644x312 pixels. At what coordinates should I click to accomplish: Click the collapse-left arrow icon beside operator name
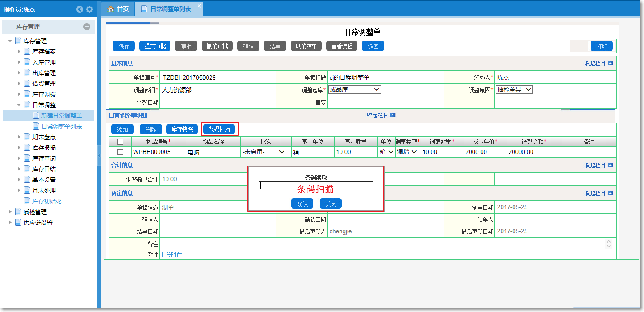(x=80, y=9)
